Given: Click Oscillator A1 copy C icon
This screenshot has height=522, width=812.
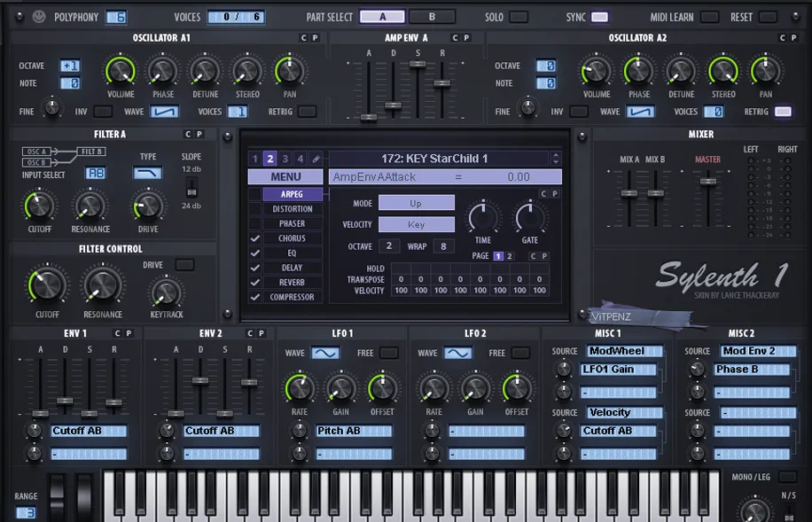Looking at the screenshot, I should (303, 38).
